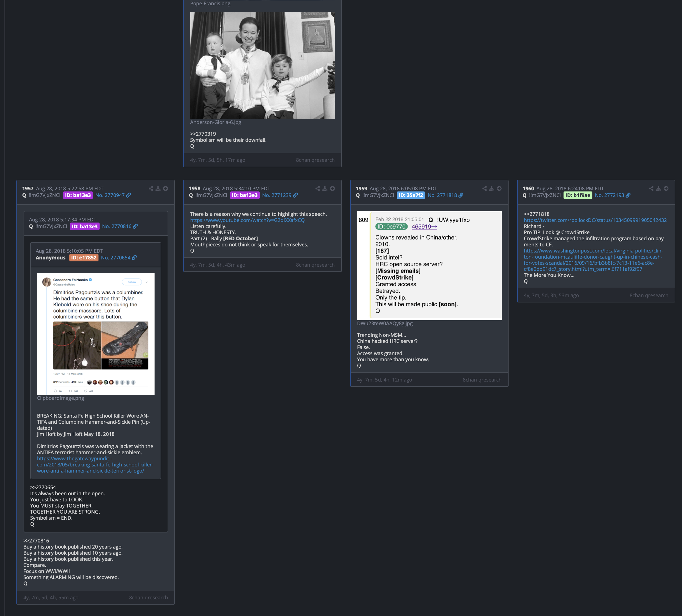Click the Anonymous poster name
Screen dimensions: 682x616
click(x=51, y=257)
